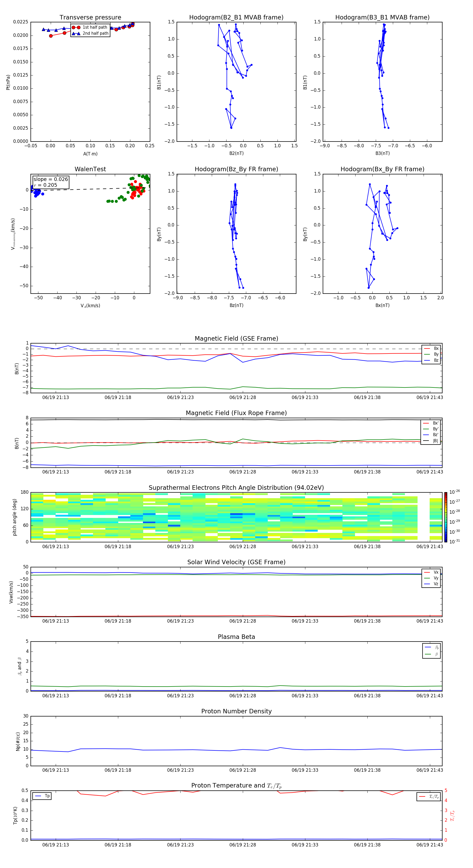473x868 pixels.
Task: Click the 'Magnetic Field (GSE Frame)' title
Action: (236, 339)
